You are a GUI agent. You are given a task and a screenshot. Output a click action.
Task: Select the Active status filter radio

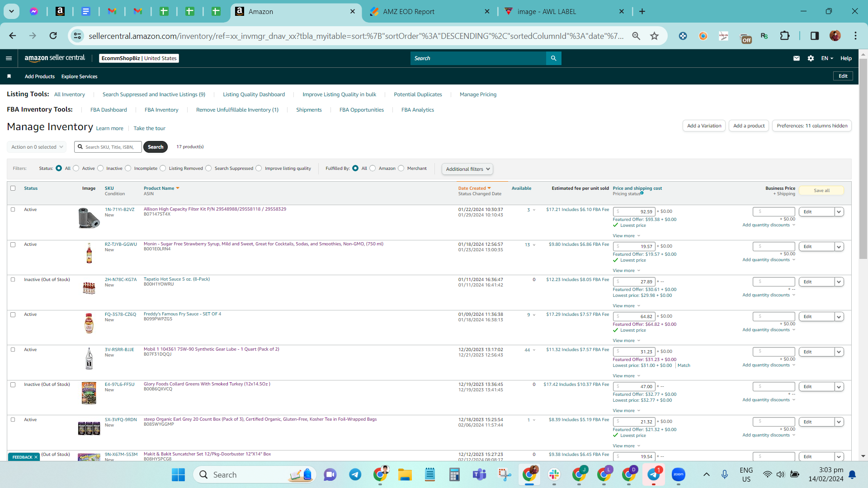coord(76,169)
